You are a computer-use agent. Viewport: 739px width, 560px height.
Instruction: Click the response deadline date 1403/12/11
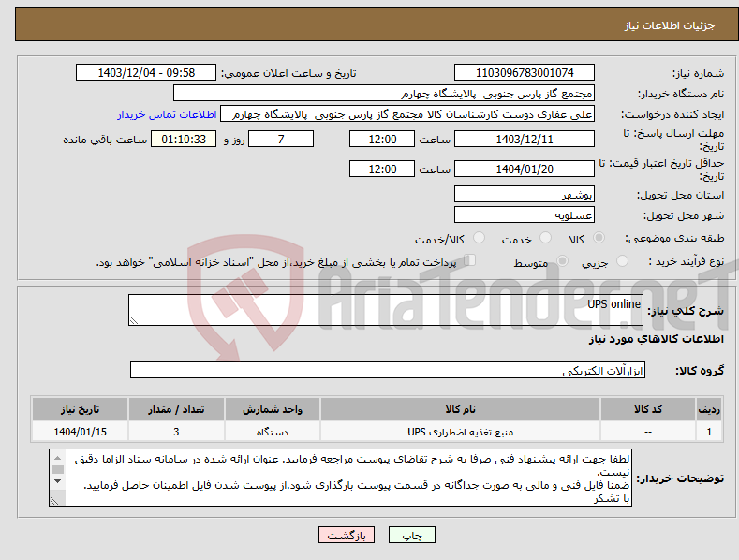point(525,139)
